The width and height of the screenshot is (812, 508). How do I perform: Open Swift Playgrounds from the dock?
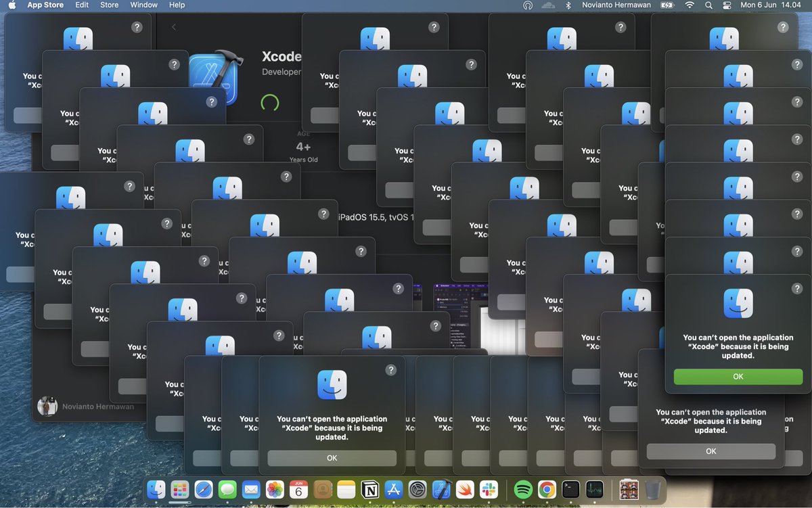click(465, 489)
